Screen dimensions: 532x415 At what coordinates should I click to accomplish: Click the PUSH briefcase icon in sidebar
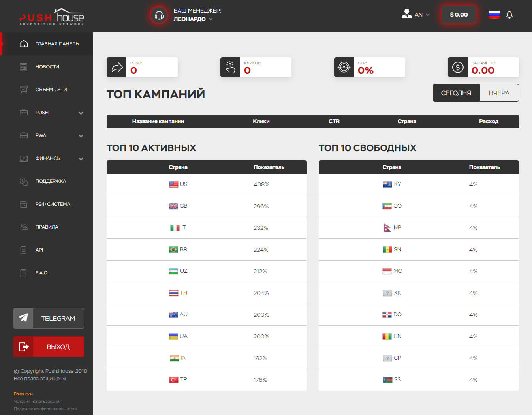(x=24, y=113)
